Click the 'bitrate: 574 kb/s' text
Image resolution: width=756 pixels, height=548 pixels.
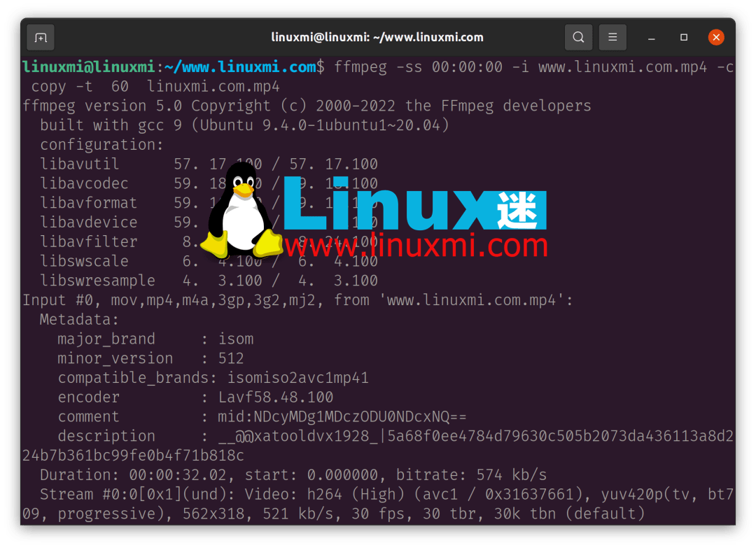point(472,475)
